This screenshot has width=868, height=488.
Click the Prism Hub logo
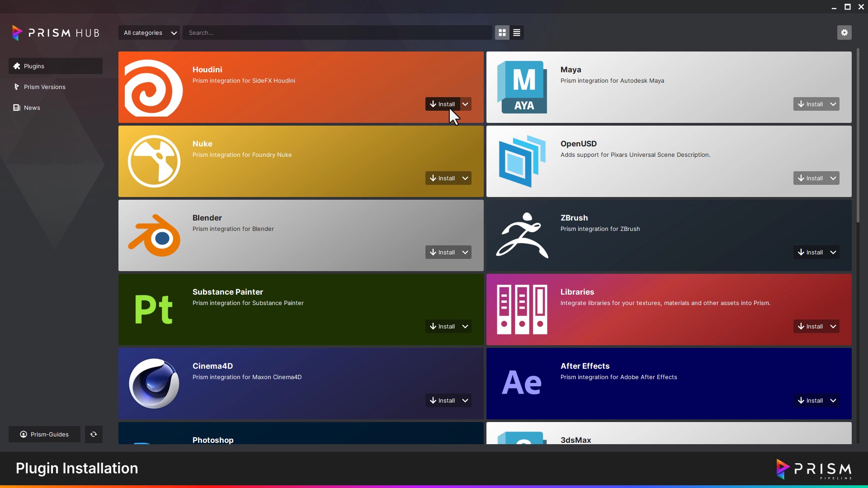pyautogui.click(x=56, y=33)
